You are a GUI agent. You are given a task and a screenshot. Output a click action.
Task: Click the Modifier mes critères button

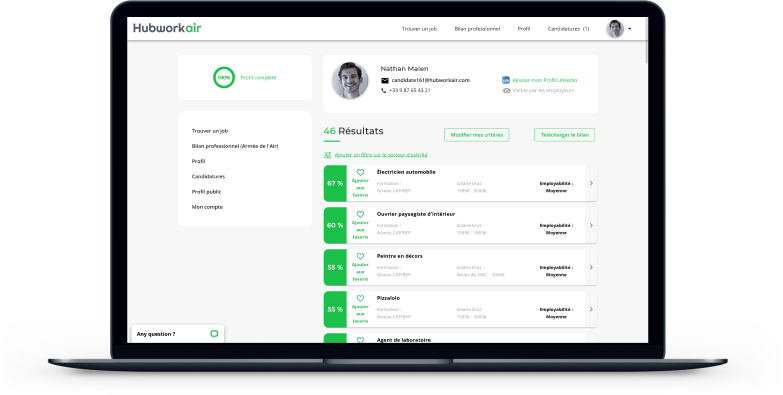pyautogui.click(x=476, y=135)
